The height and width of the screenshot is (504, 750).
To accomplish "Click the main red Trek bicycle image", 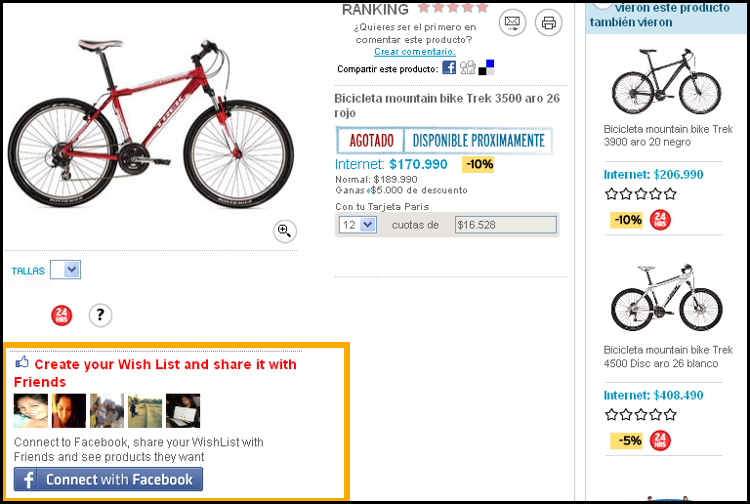I will pyautogui.click(x=151, y=124).
